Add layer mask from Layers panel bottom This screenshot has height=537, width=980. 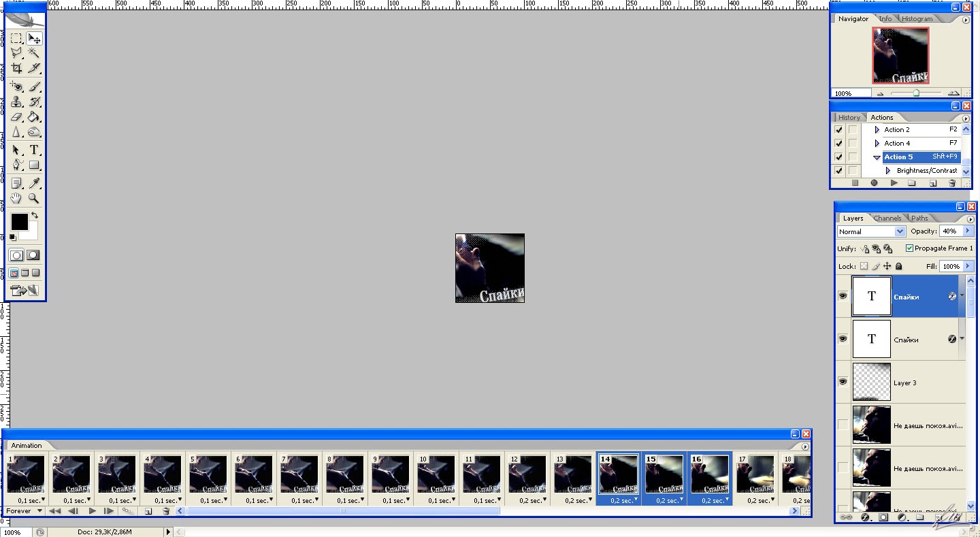(x=883, y=517)
